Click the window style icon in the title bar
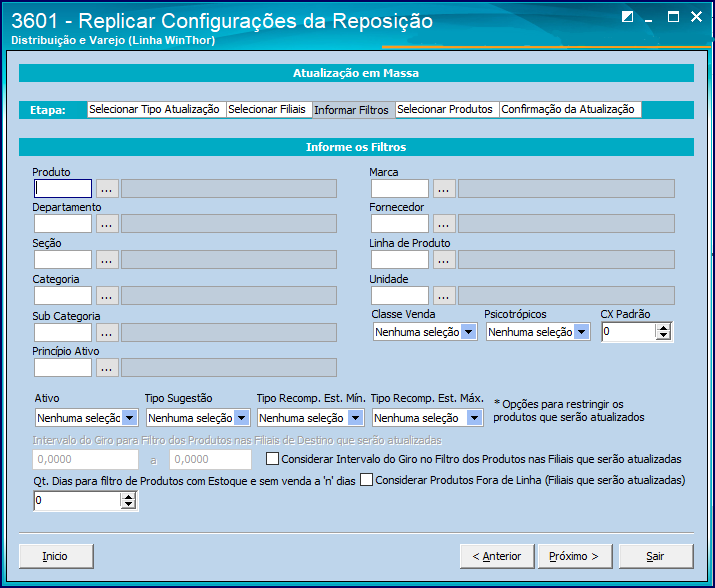The image size is (715, 588). pos(627,17)
